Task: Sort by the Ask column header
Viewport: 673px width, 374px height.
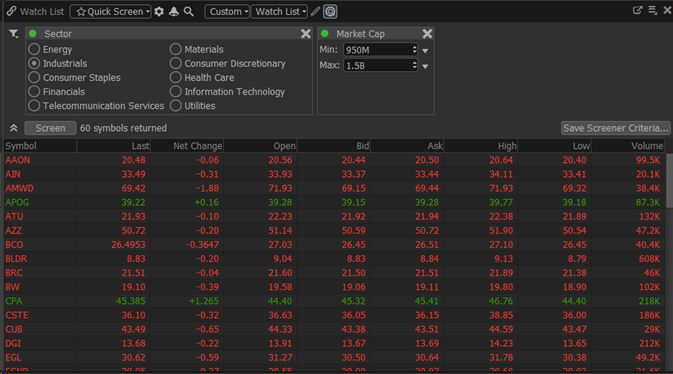Action: [407, 146]
